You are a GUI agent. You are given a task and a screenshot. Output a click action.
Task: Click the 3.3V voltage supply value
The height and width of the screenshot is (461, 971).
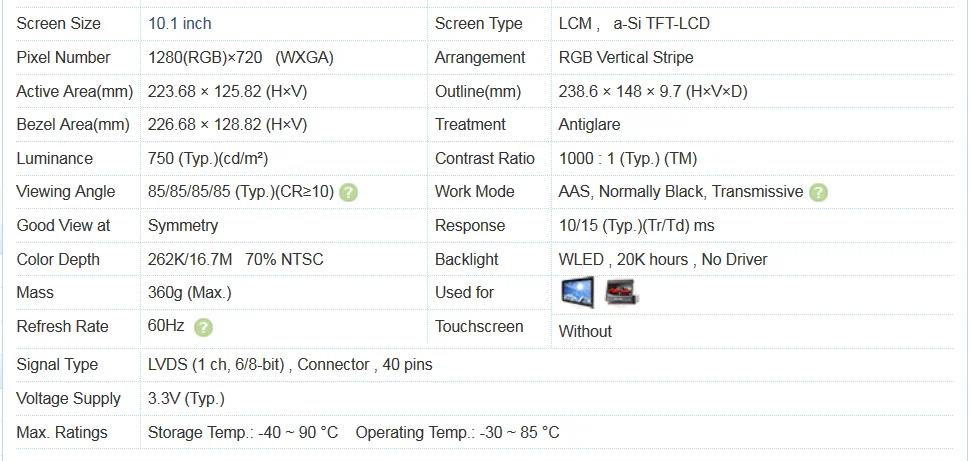coord(186,399)
